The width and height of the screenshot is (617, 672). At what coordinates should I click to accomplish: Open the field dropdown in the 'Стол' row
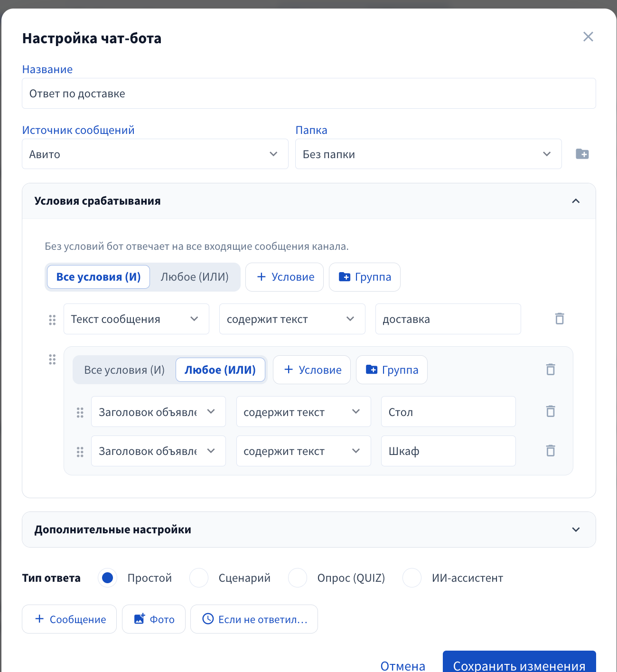[159, 412]
